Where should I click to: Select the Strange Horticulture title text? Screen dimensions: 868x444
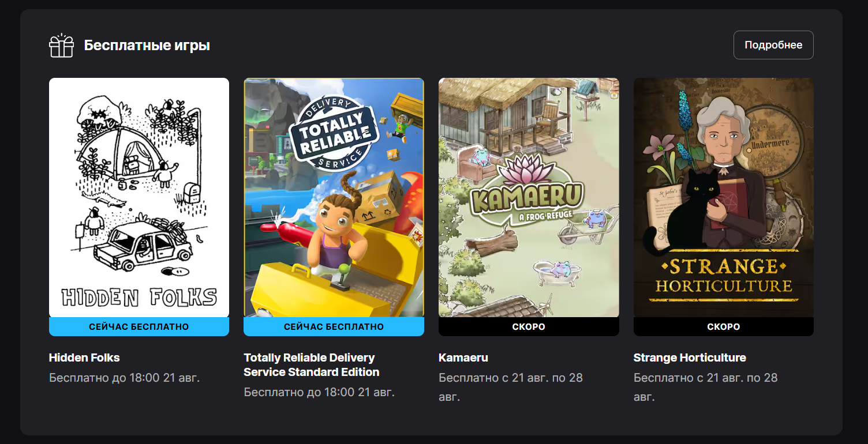[x=690, y=358]
